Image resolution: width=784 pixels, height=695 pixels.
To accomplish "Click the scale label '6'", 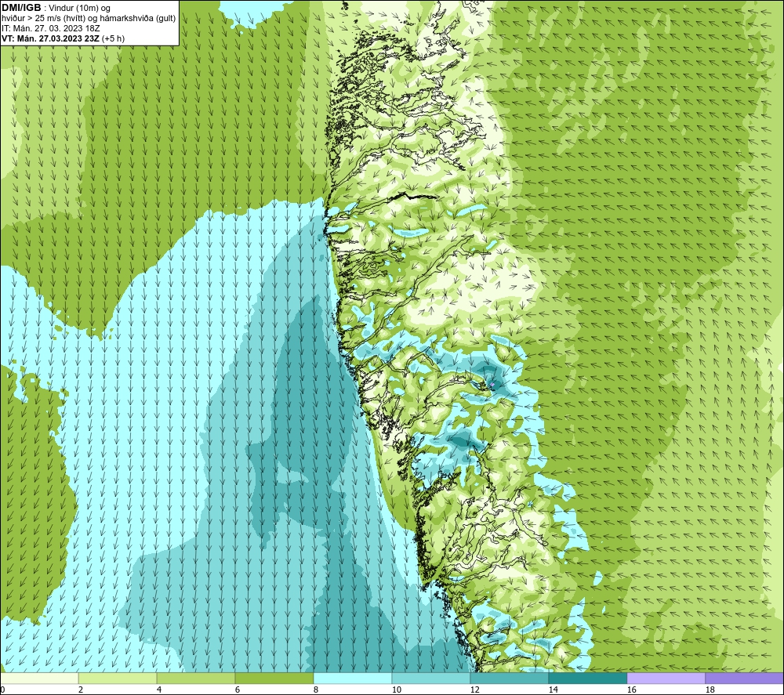I will click(238, 690).
